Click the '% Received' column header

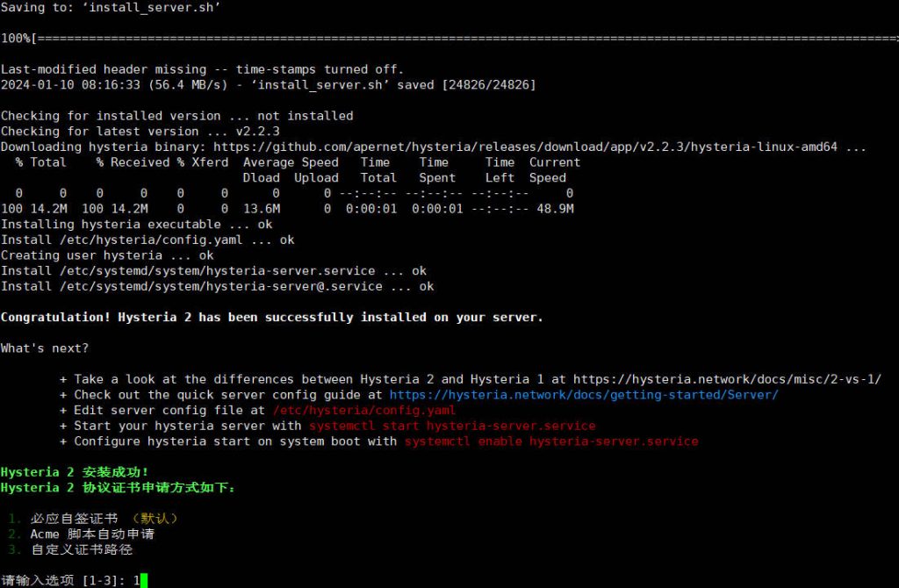[x=133, y=162]
